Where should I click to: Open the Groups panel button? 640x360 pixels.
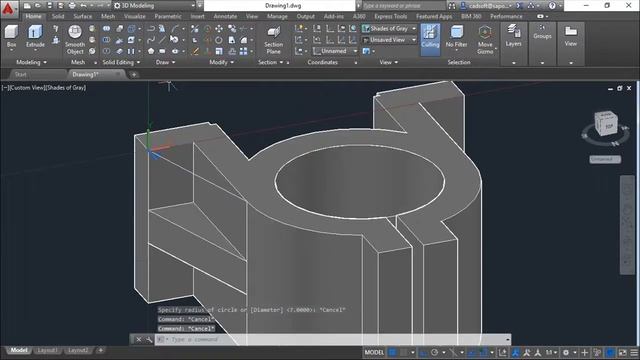point(542,32)
